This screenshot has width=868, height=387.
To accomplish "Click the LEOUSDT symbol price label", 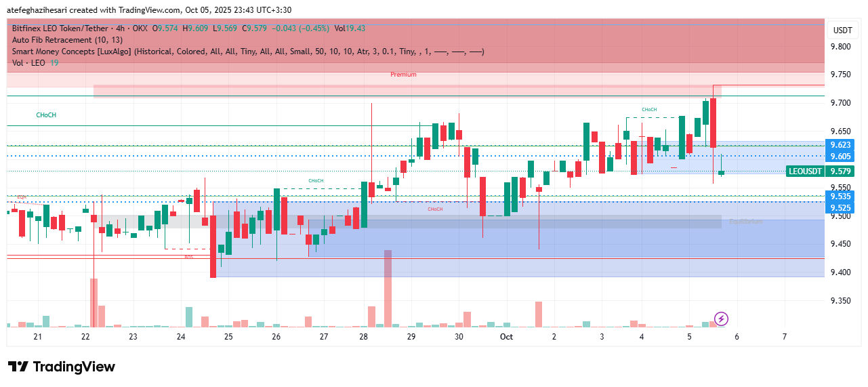I will point(805,171).
